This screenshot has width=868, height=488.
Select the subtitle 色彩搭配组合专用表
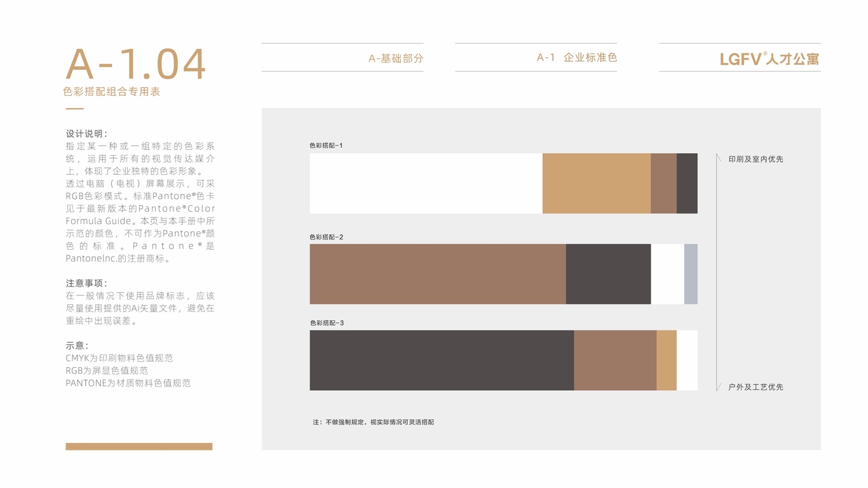[112, 91]
